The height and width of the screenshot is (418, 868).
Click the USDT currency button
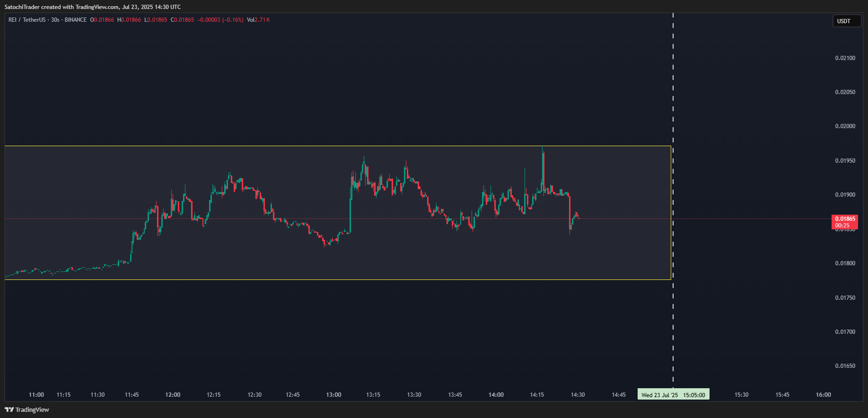[847, 21]
